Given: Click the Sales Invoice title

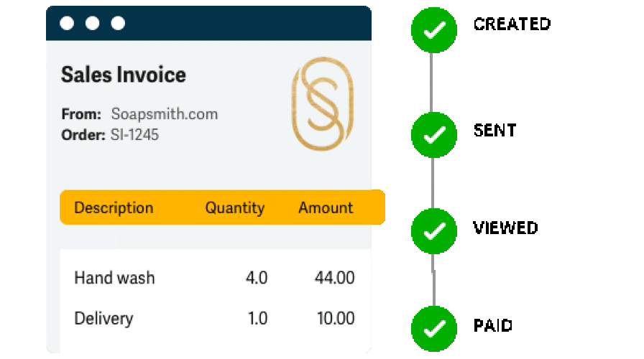Looking at the screenshot, I should [124, 75].
